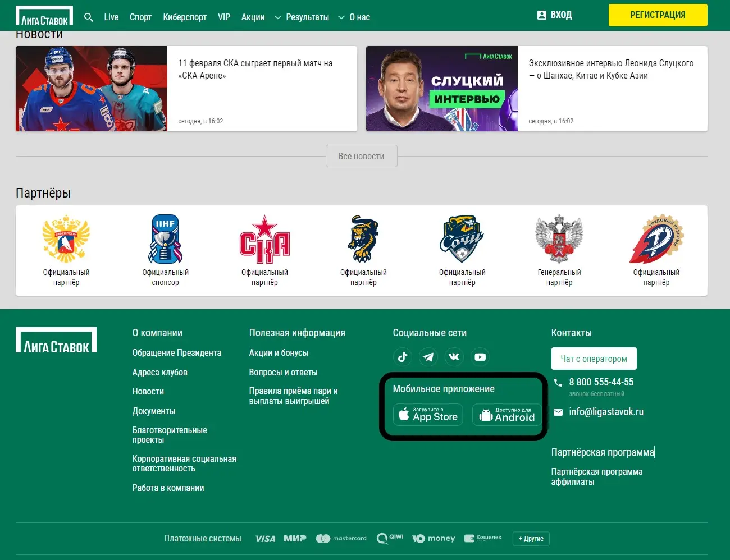Select the double-headed eagle boxing partner logo

(x=559, y=239)
